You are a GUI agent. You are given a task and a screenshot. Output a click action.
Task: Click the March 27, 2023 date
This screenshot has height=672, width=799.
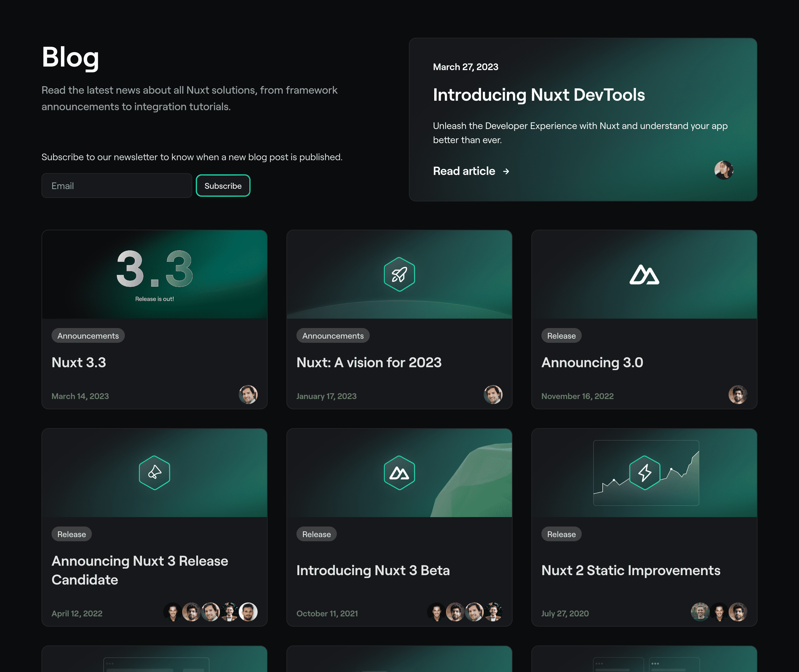465,67
